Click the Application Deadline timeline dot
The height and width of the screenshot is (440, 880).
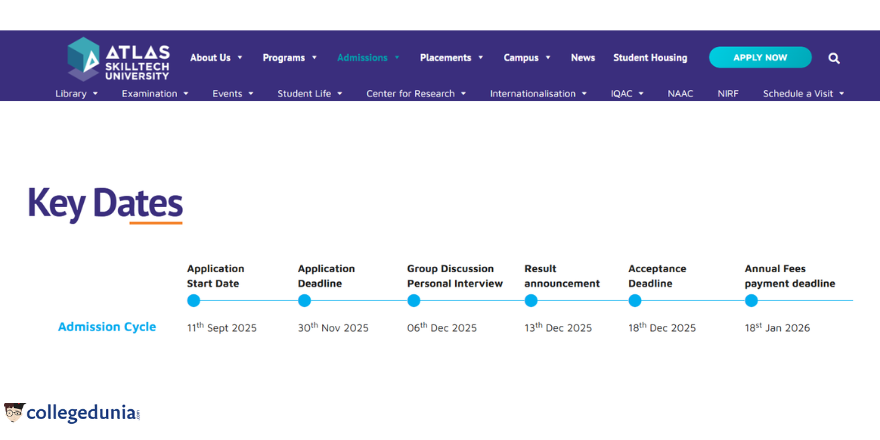(304, 300)
